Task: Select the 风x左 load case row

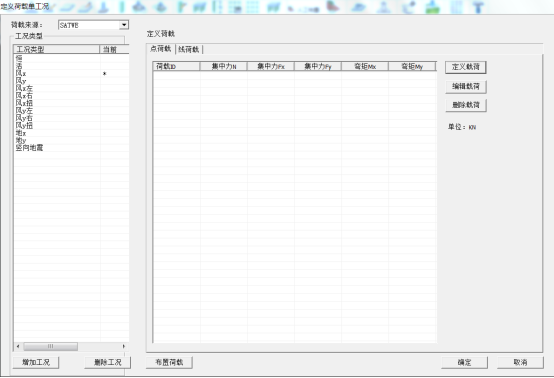Action: tap(72, 88)
